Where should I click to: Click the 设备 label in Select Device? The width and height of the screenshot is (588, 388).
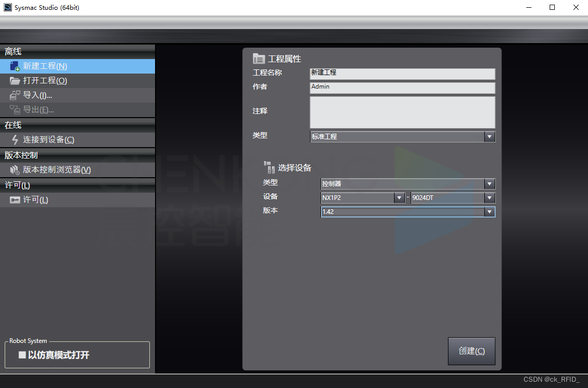pos(270,196)
